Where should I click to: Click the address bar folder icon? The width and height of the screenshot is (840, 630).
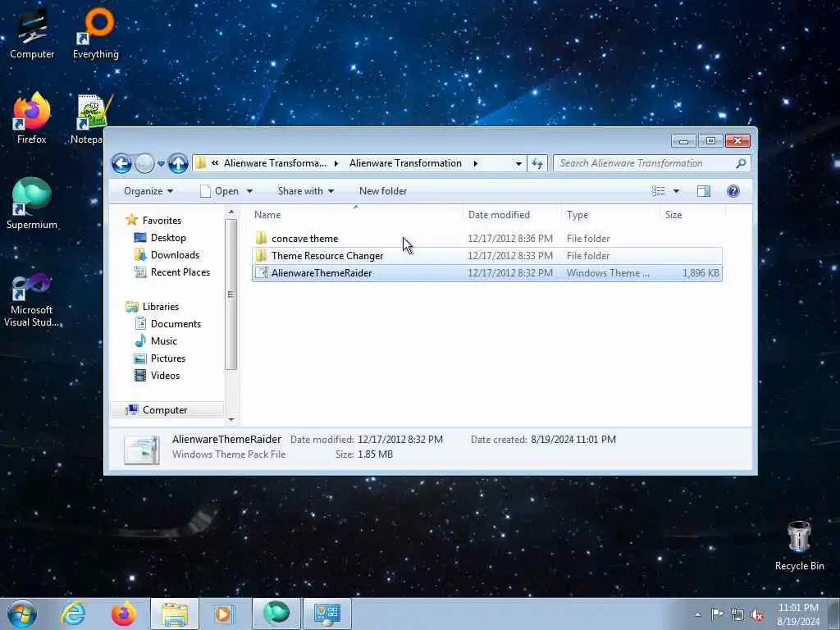tap(200, 163)
